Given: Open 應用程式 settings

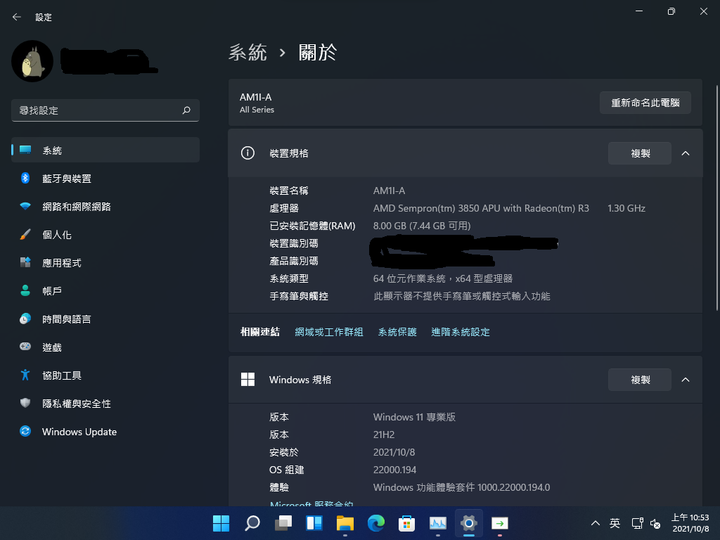Looking at the screenshot, I should (x=105, y=263).
